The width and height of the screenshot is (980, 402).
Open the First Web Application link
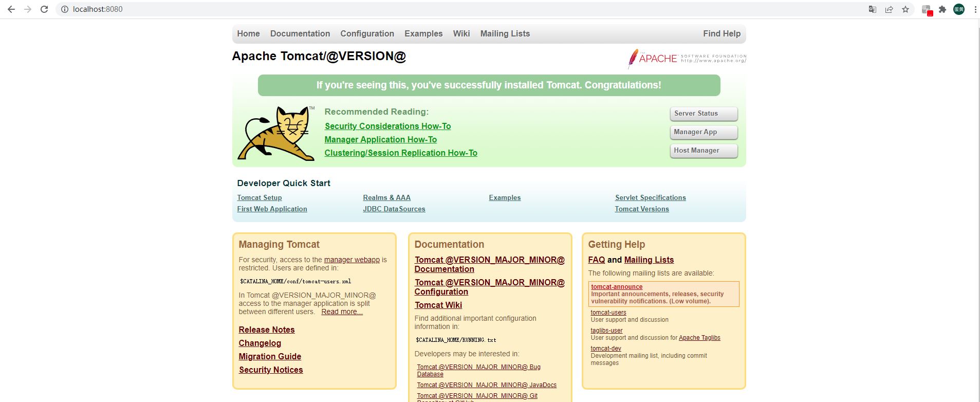(x=272, y=209)
